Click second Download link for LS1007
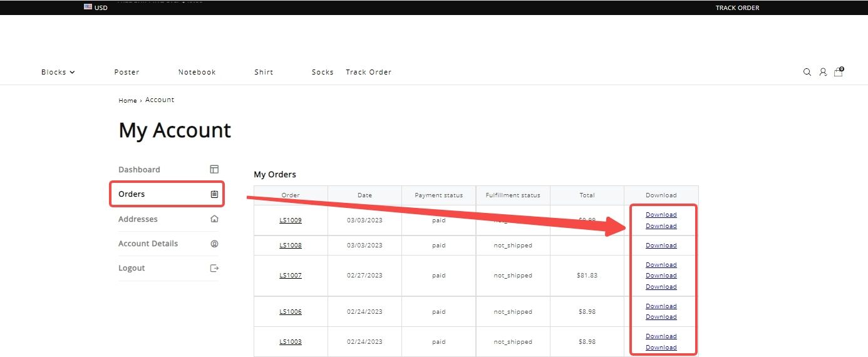This screenshot has width=868, height=357. pos(661,275)
